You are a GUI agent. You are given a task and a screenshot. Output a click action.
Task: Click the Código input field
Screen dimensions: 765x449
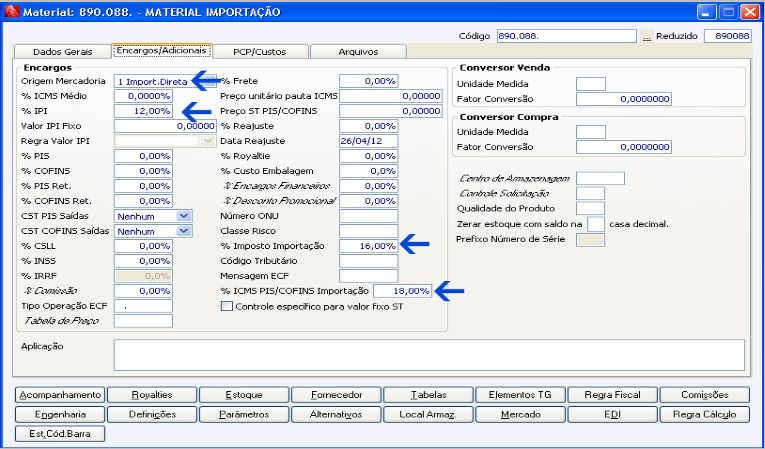pyautogui.click(x=567, y=36)
